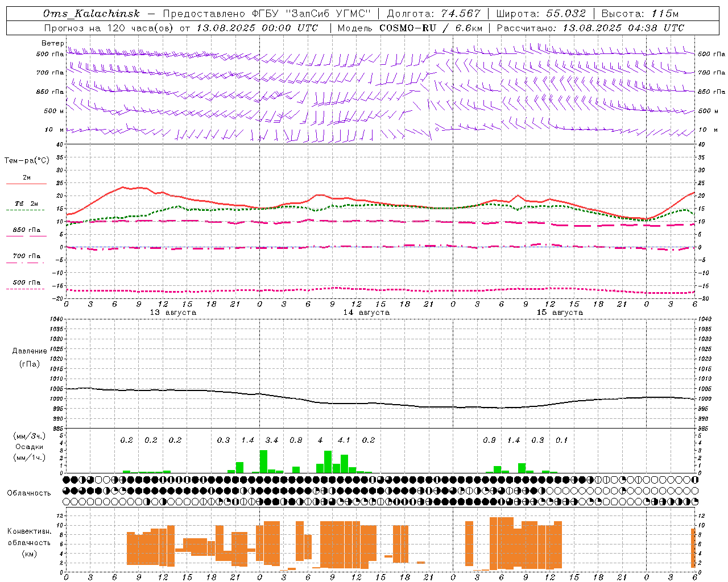Viewport: 728px width, 582px height.
Task: Click the dotted pink sample under the 500 гПа legend
Action: point(25,289)
